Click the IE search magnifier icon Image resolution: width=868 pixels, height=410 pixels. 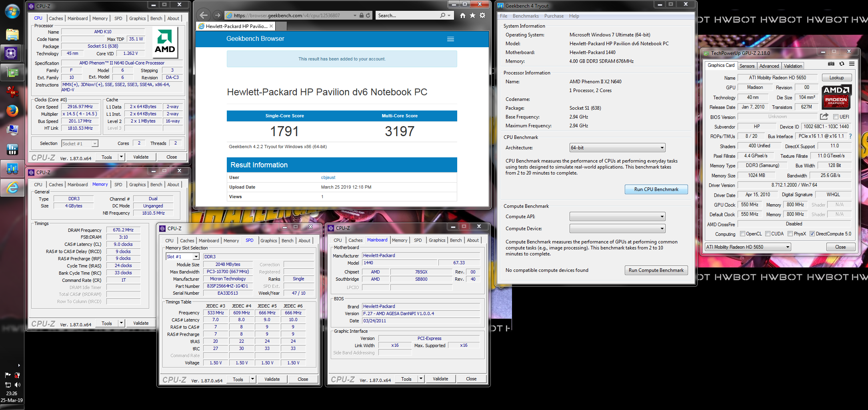point(442,15)
